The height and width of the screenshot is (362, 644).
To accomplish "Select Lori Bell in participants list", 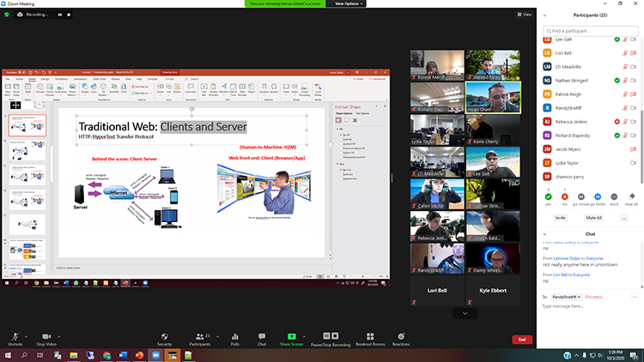I will point(590,53).
